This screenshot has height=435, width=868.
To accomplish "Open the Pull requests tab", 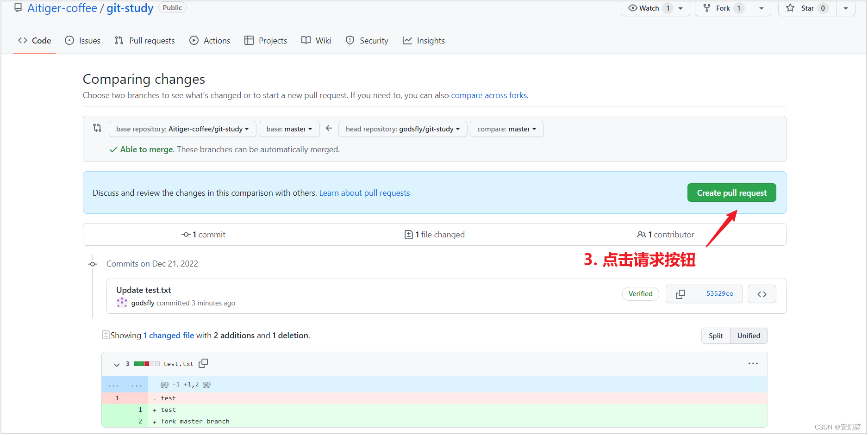I will coord(145,41).
